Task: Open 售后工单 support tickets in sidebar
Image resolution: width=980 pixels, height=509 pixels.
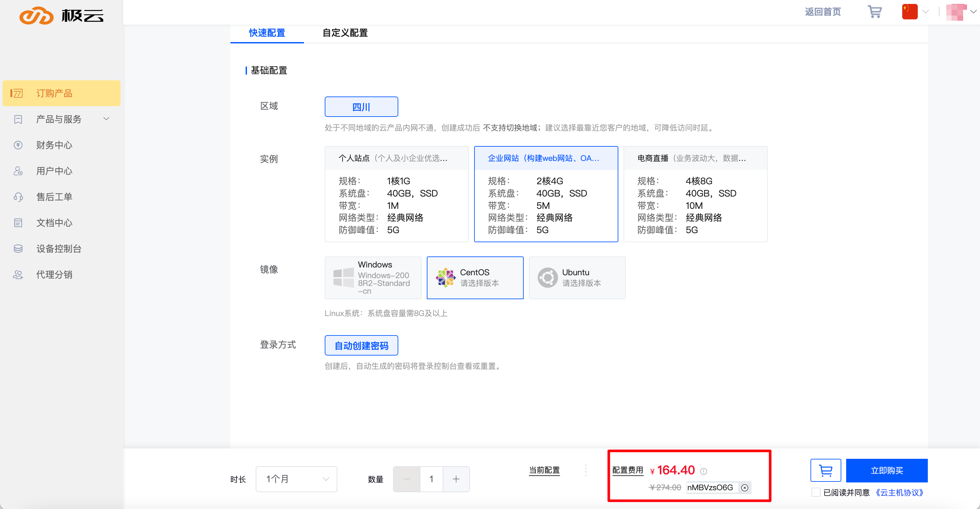Action: pos(54,197)
